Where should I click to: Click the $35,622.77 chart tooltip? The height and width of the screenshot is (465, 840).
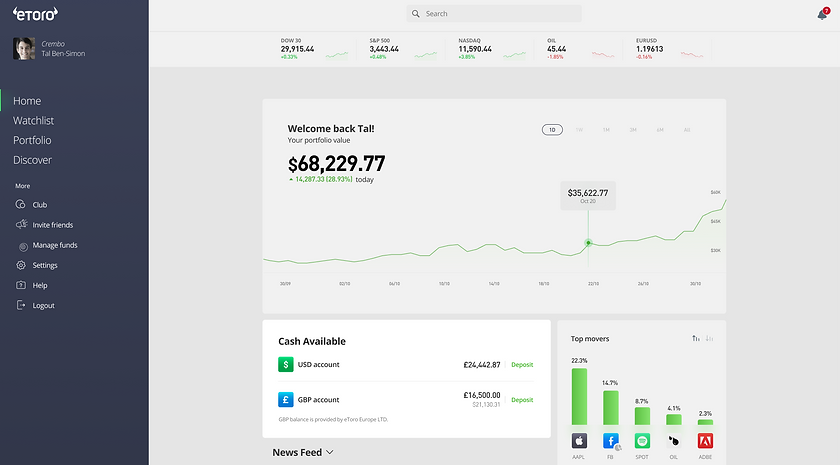click(588, 196)
